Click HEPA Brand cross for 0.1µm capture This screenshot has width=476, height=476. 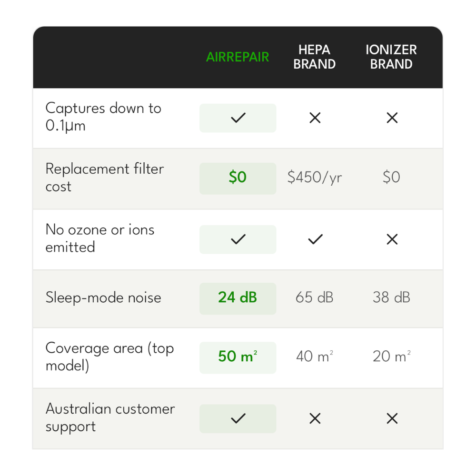tap(315, 118)
